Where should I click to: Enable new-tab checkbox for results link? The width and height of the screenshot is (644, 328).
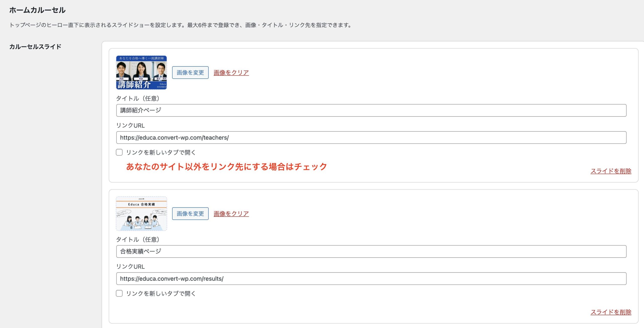click(119, 293)
